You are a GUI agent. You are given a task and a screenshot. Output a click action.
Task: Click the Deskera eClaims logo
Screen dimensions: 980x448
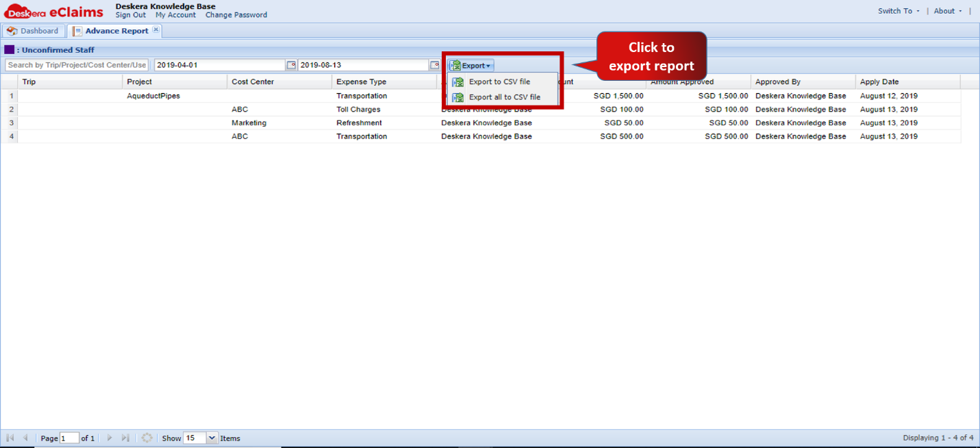click(x=53, y=12)
